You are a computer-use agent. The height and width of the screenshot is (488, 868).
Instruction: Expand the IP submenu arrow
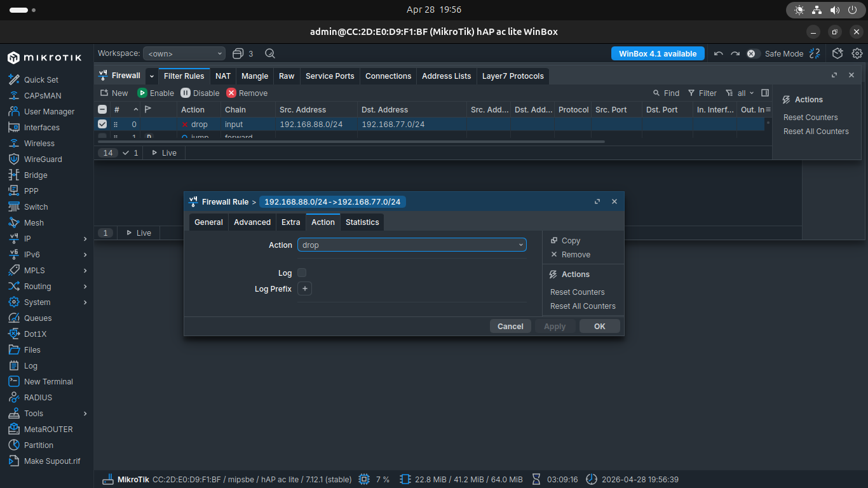(85, 238)
